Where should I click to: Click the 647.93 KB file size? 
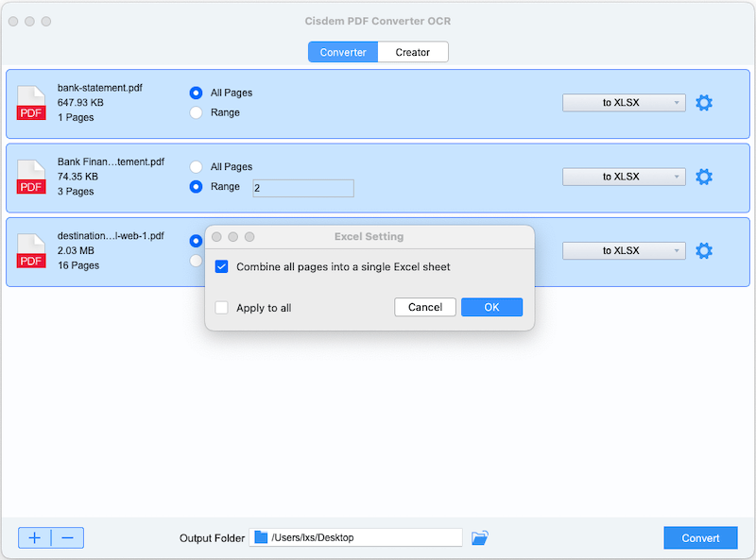click(80, 103)
